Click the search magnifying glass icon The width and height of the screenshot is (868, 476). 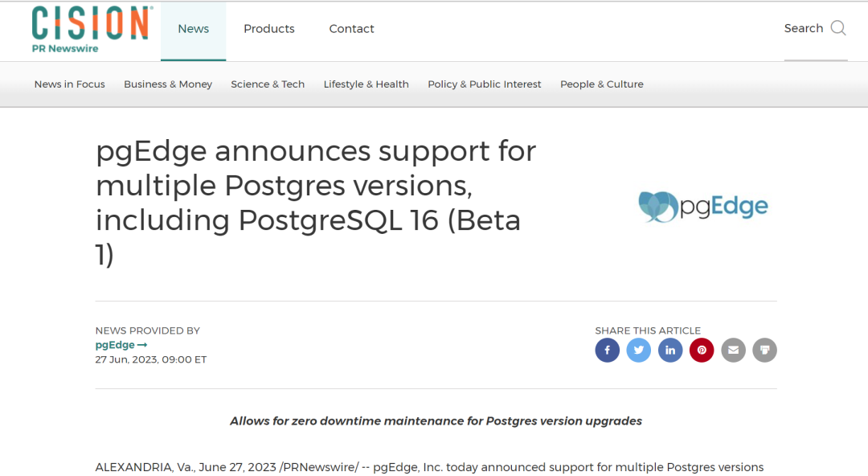click(x=838, y=29)
